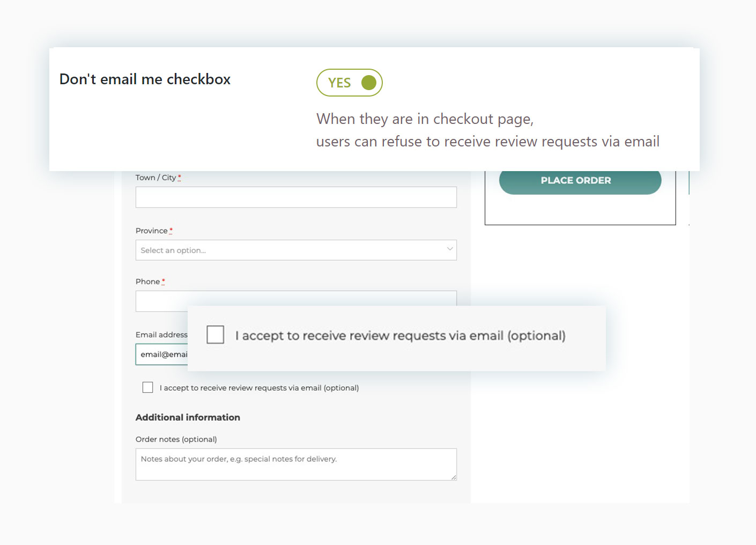Click the 'Don't email me checkbox' setting title
The width and height of the screenshot is (756, 545).
145,79
